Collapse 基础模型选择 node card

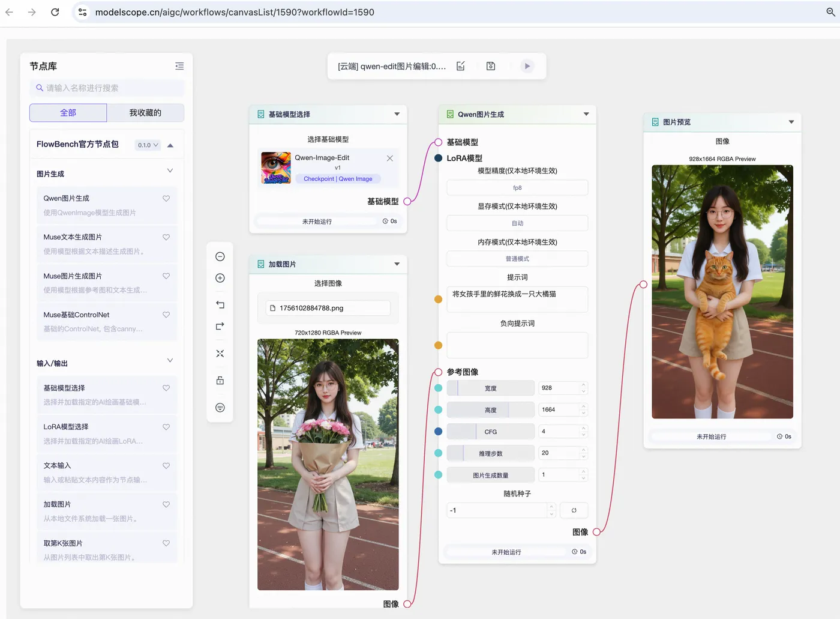click(x=397, y=114)
